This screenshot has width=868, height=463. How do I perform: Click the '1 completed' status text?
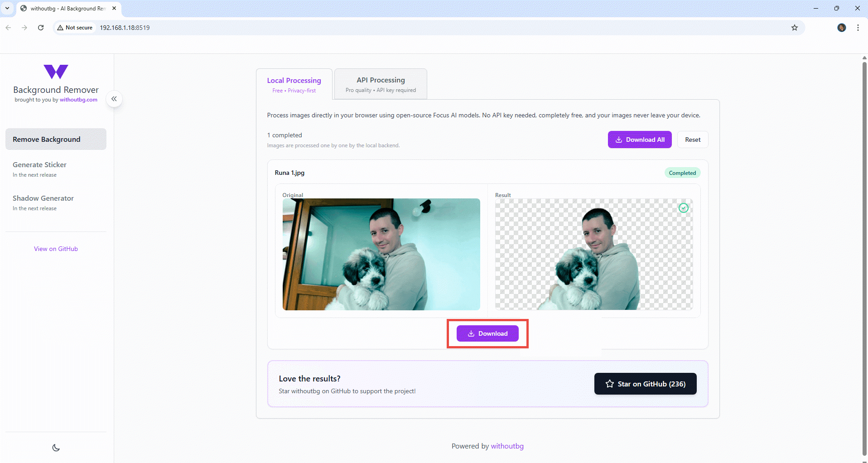pyautogui.click(x=285, y=135)
